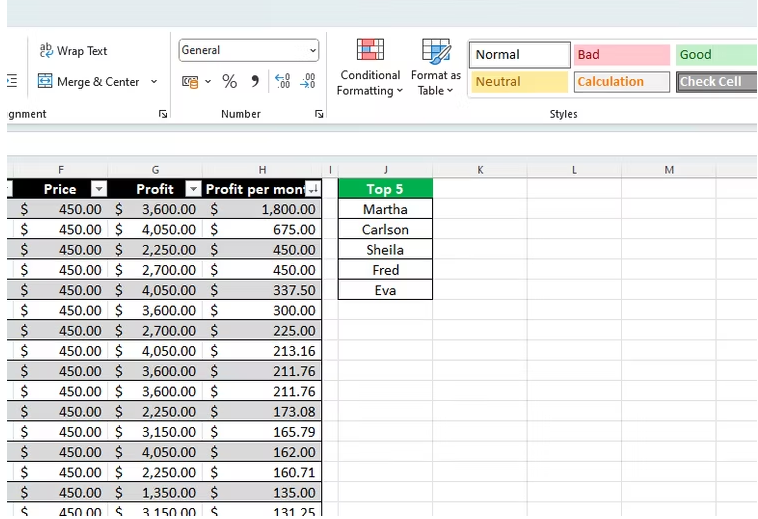The image size is (758, 519).
Task: Select the 3,150.00 profit cell beside 165.79
Action: click(x=155, y=432)
